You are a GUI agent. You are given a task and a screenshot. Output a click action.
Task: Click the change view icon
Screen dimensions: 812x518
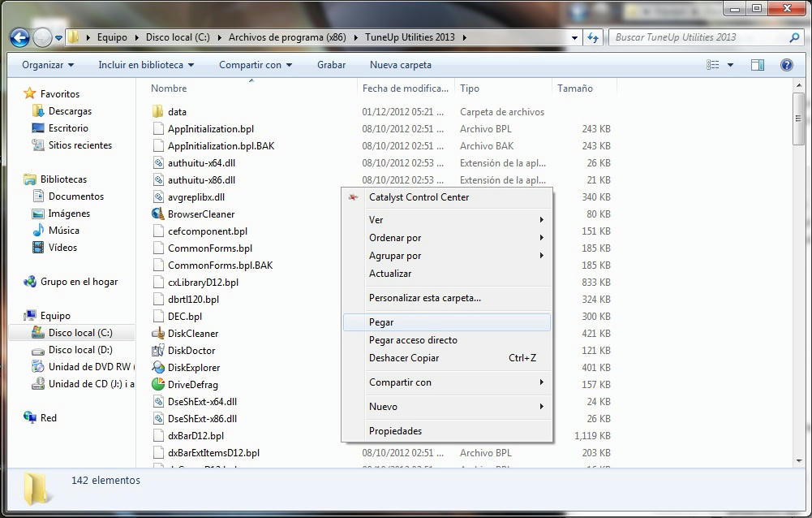pyautogui.click(x=713, y=65)
